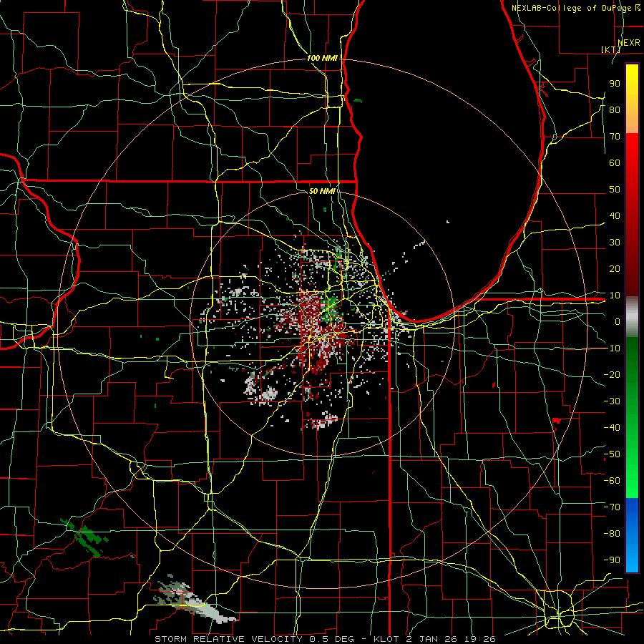The image size is (644, 644).
Task: Click the '-20' value on velocity scale
Action: (x=612, y=374)
